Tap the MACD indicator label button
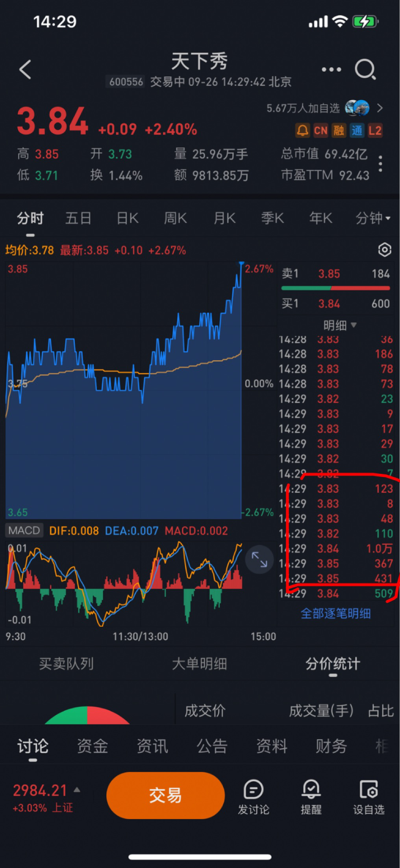 [24, 530]
